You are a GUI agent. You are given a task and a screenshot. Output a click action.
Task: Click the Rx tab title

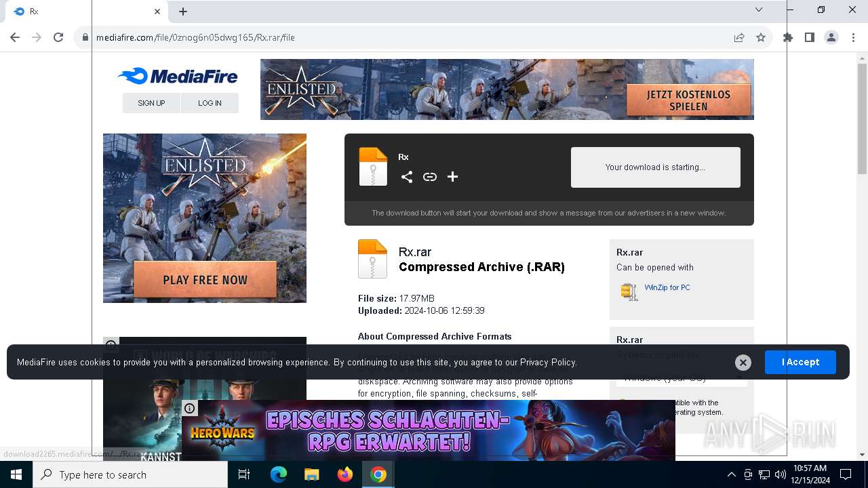(x=34, y=12)
